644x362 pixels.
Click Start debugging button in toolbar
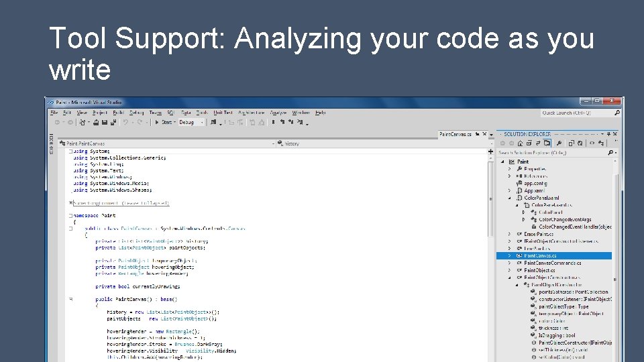tap(164, 122)
